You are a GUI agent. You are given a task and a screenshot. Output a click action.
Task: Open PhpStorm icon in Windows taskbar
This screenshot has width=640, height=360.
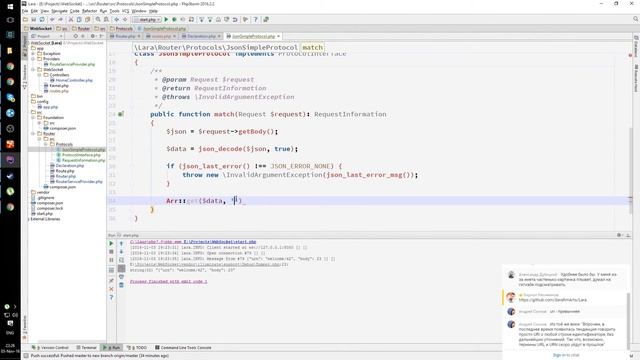click(10, 160)
